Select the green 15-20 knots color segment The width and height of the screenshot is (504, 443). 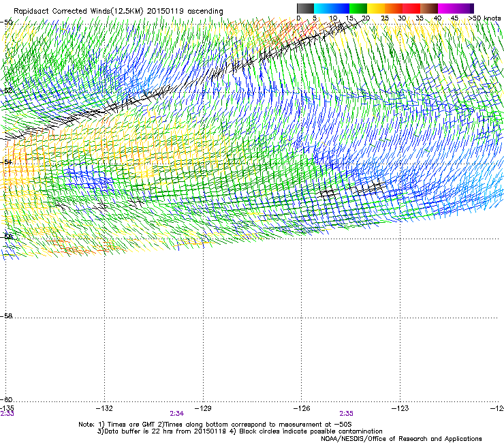pyautogui.click(x=358, y=8)
